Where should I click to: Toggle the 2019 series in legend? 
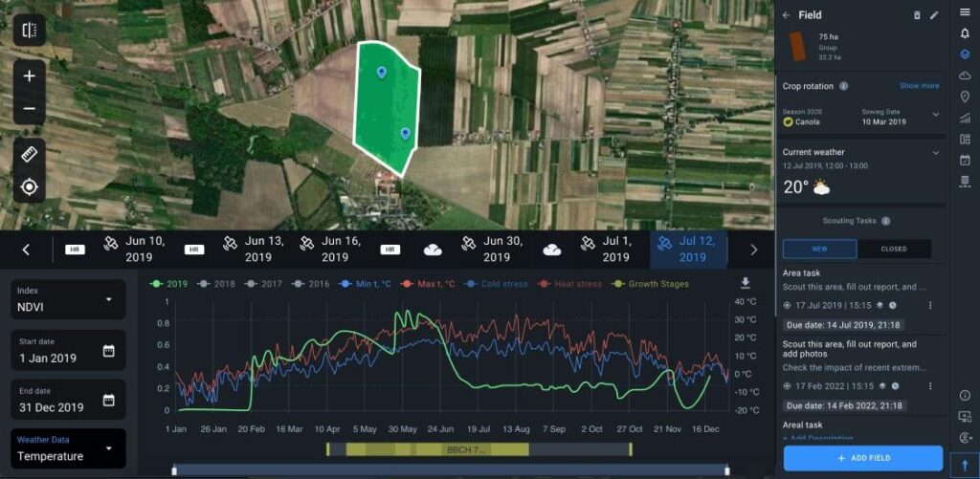coord(168,284)
